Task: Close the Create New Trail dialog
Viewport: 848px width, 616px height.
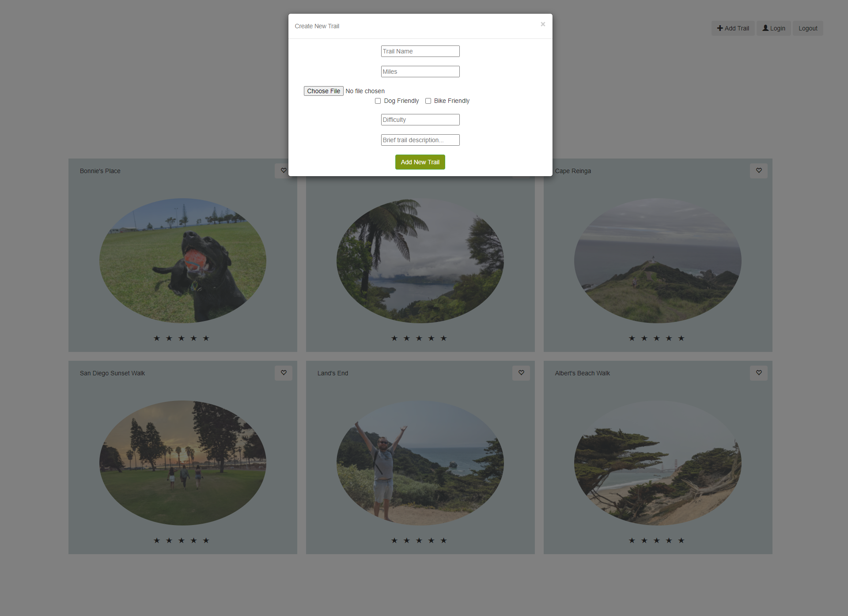Action: pos(543,24)
